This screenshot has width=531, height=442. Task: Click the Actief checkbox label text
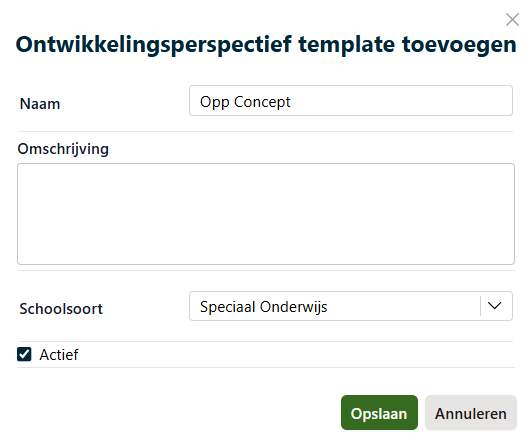(x=59, y=355)
